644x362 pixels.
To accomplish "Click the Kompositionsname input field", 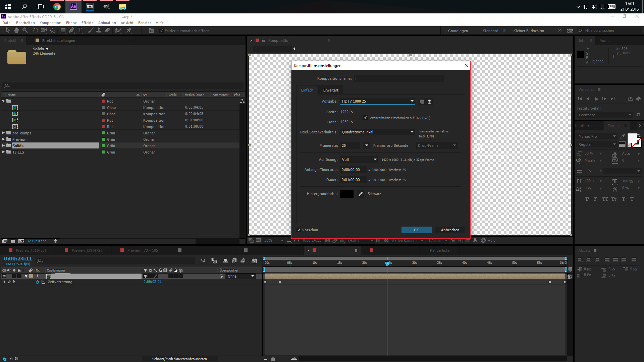I will (x=399, y=78).
